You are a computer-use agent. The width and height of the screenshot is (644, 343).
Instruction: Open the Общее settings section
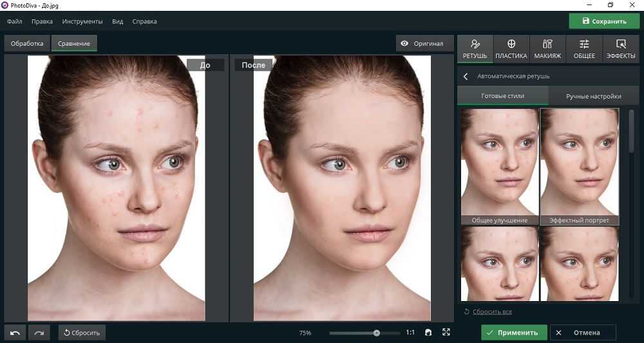(x=584, y=50)
